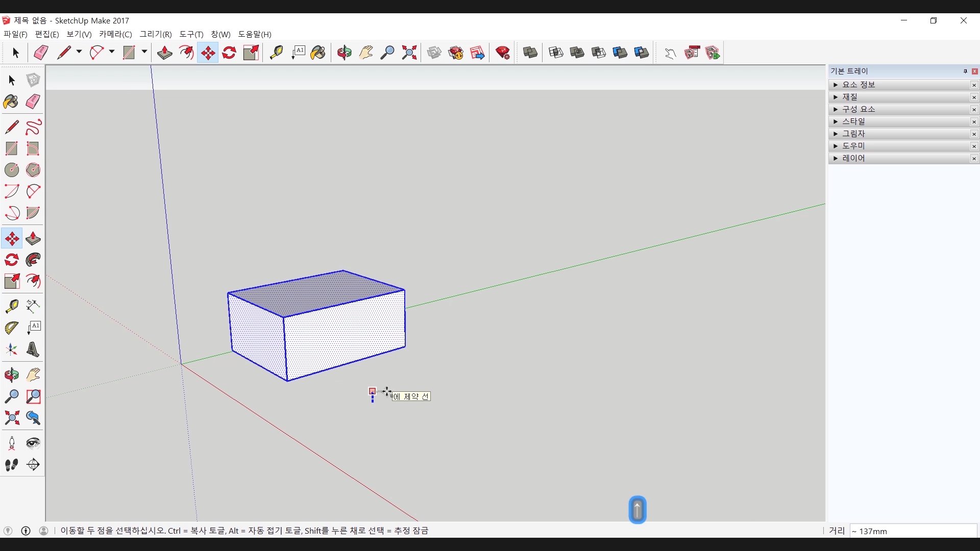The width and height of the screenshot is (980, 551).
Task: Select the Follow Me tool
Action: 33,260
